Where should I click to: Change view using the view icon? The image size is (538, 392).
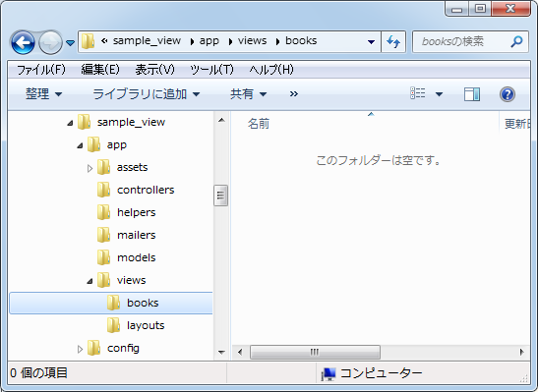click(x=418, y=93)
